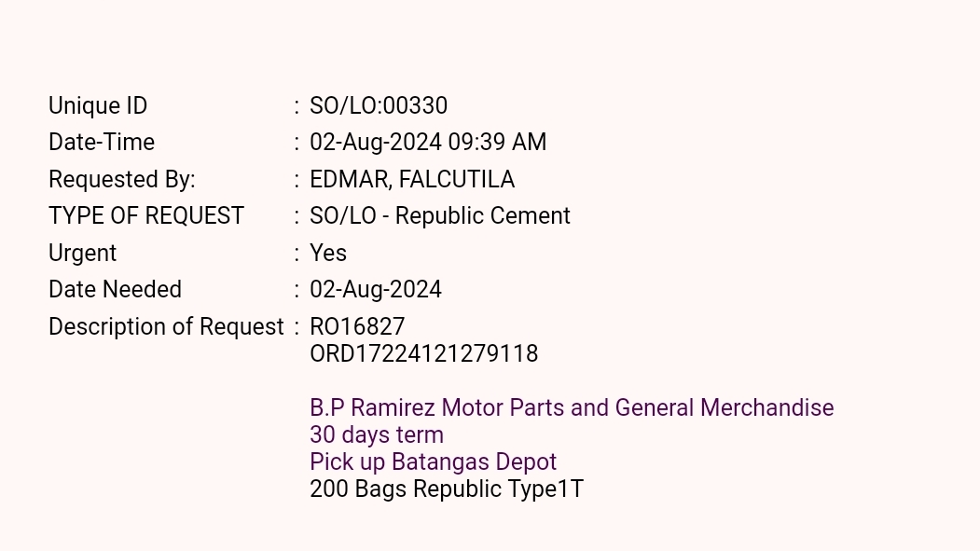Click the 30 days term line

tap(377, 435)
